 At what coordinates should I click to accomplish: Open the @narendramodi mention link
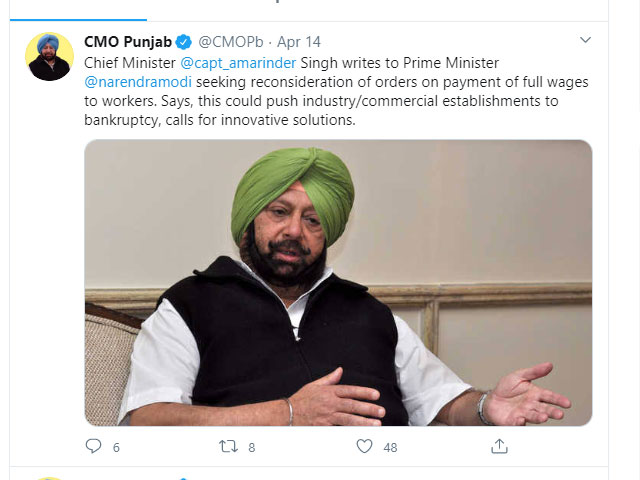point(138,82)
